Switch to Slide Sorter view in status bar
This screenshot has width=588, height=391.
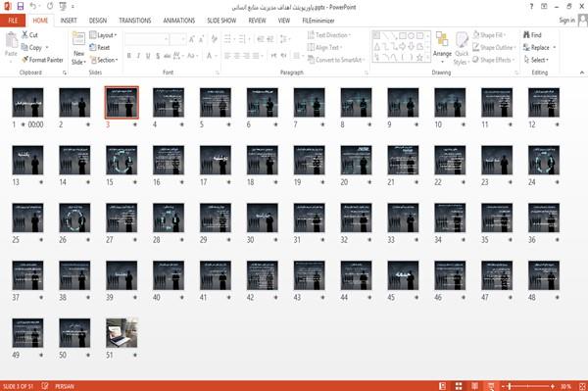pos(459,386)
